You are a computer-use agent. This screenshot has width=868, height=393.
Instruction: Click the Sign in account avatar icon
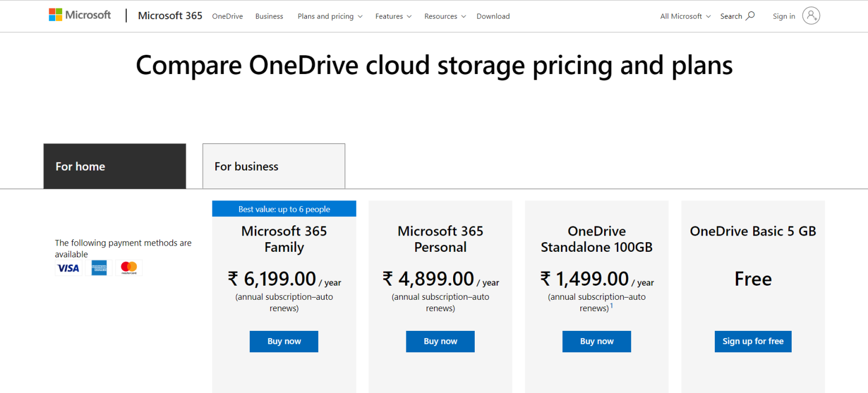[x=811, y=16]
